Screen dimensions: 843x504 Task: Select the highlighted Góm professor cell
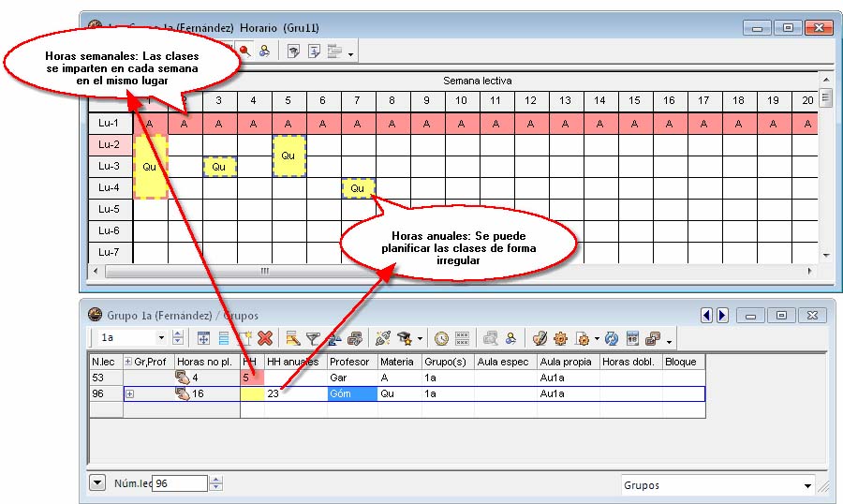coord(352,393)
